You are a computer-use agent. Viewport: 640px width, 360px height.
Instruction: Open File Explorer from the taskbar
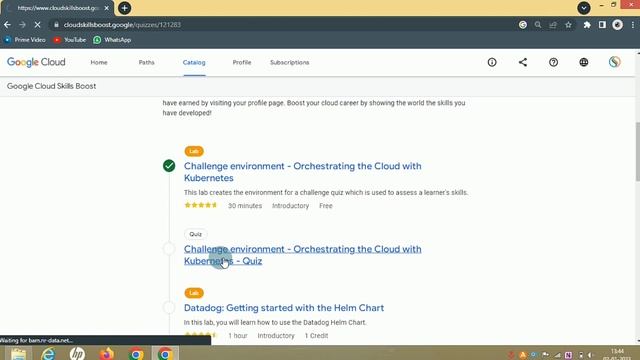click(x=18, y=353)
